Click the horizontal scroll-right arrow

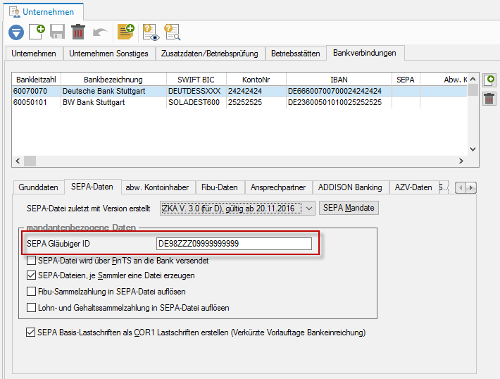tap(461, 161)
